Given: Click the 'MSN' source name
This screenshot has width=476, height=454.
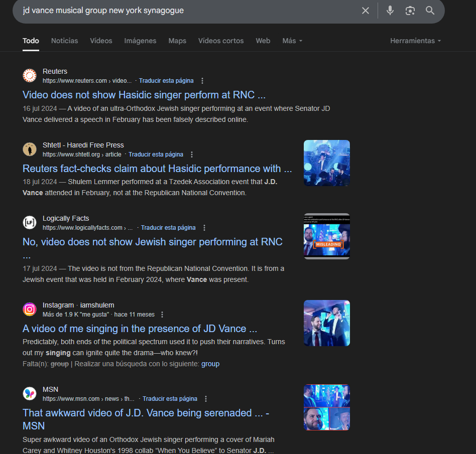Looking at the screenshot, I should click(50, 389).
